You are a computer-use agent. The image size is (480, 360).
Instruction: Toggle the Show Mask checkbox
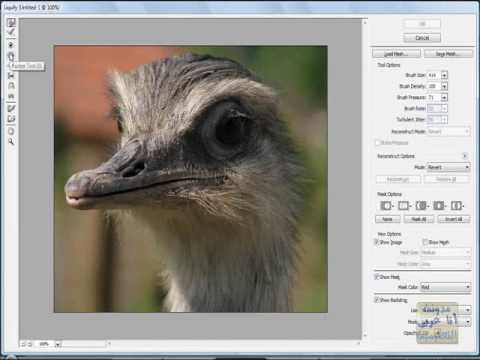(376, 277)
